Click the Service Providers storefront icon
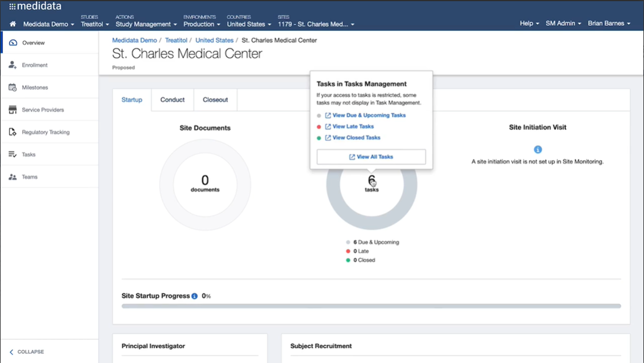 (x=13, y=110)
